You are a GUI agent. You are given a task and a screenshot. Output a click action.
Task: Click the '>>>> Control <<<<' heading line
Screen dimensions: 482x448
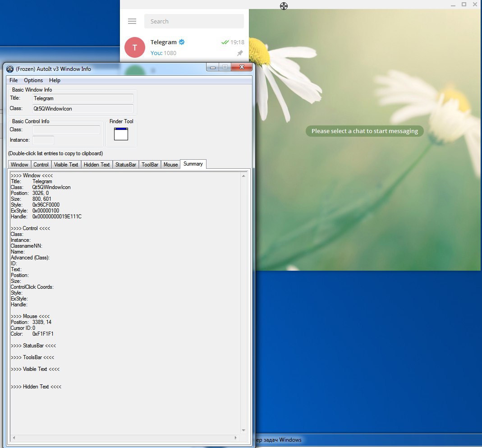[x=30, y=228]
